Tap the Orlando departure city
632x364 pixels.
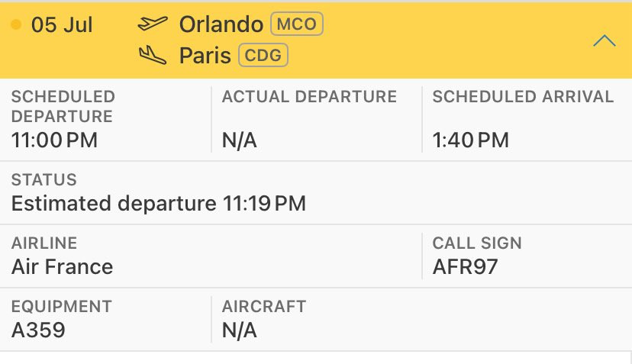pos(221,24)
